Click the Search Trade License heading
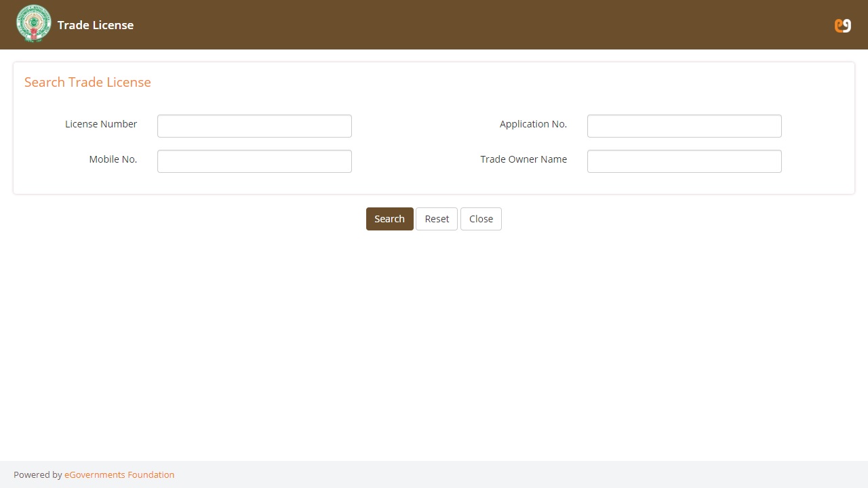This screenshot has width=868, height=488. coord(87,82)
